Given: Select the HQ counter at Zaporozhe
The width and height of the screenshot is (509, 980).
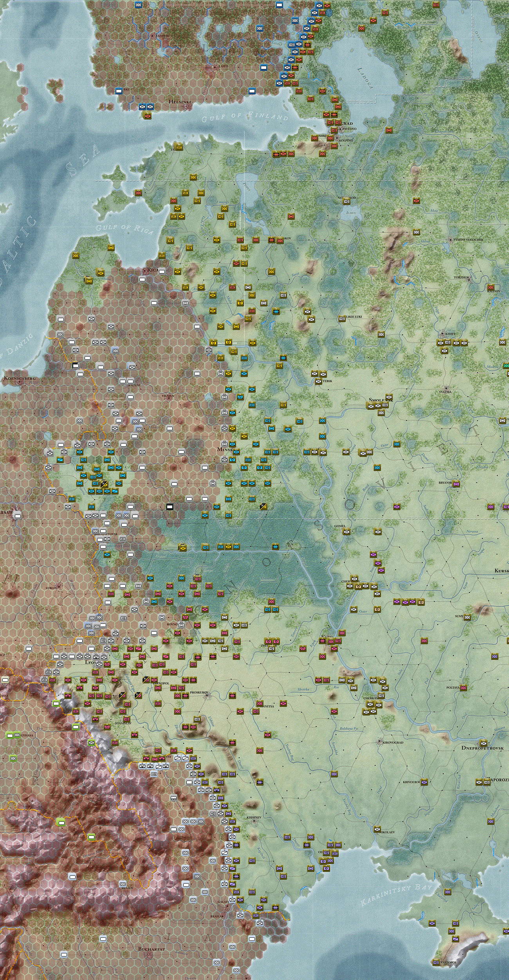Looking at the screenshot, I should 487,782.
